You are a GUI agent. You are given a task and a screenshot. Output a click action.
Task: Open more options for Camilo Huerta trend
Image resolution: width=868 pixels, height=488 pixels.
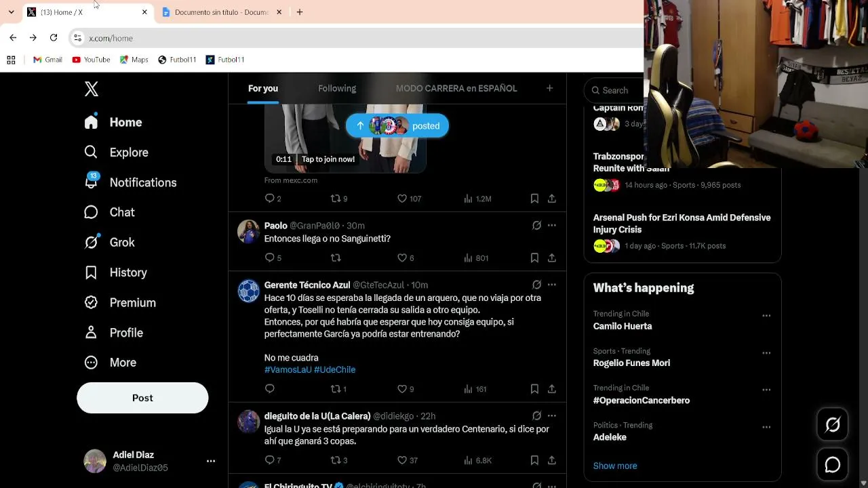tap(766, 316)
